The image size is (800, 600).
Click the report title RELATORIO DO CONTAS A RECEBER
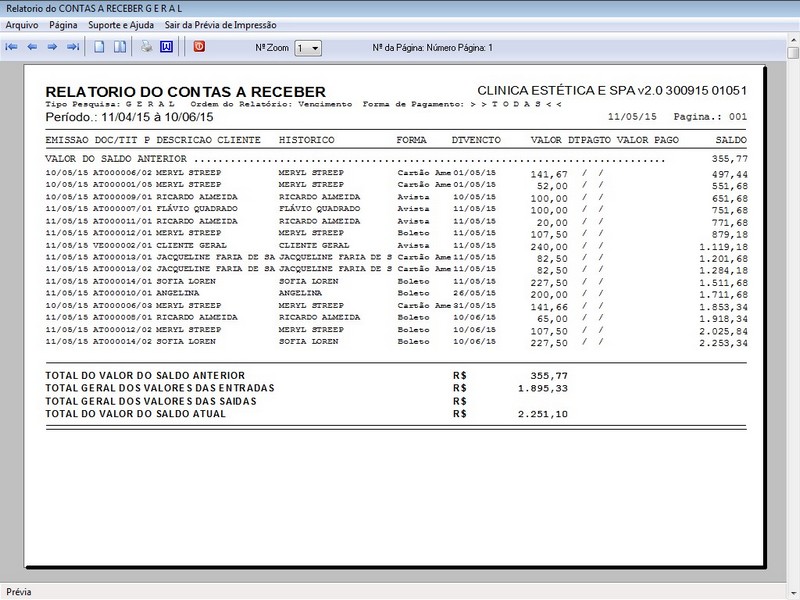pyautogui.click(x=186, y=92)
